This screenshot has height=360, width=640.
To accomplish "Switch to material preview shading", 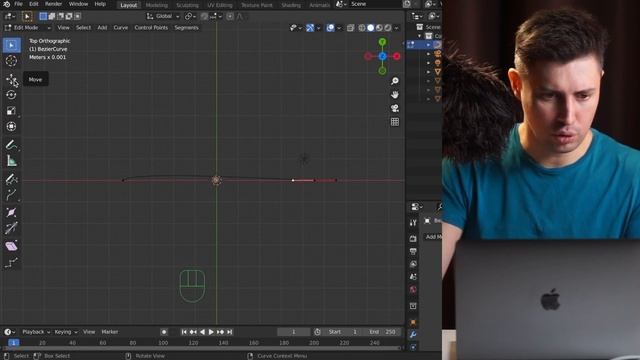I will tap(379, 28).
